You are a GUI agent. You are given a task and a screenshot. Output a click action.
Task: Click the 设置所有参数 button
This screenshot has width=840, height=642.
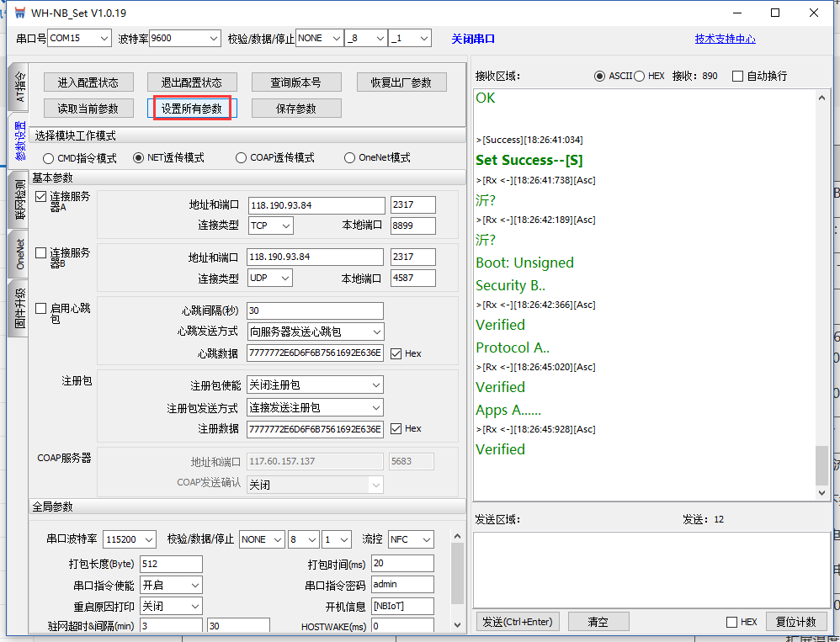pos(192,109)
